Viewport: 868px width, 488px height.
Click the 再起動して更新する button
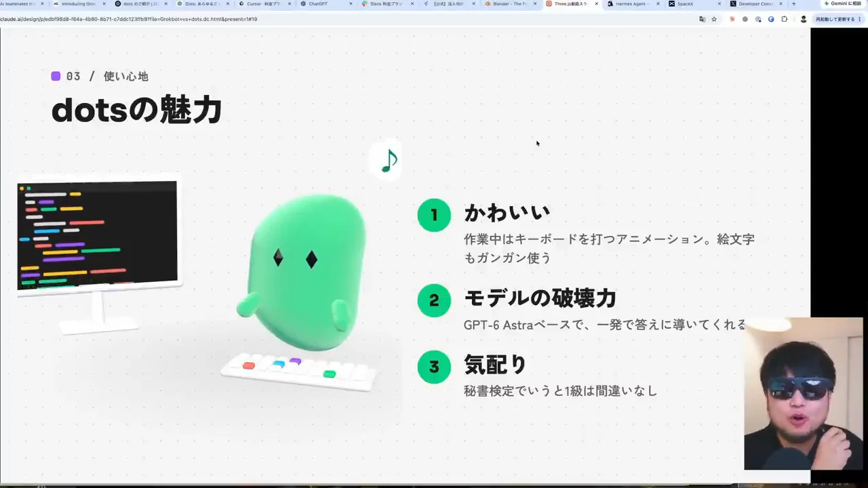838,19
